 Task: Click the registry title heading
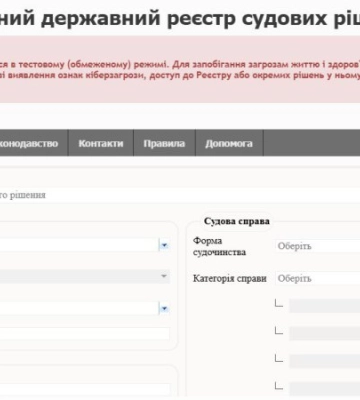[180, 18]
